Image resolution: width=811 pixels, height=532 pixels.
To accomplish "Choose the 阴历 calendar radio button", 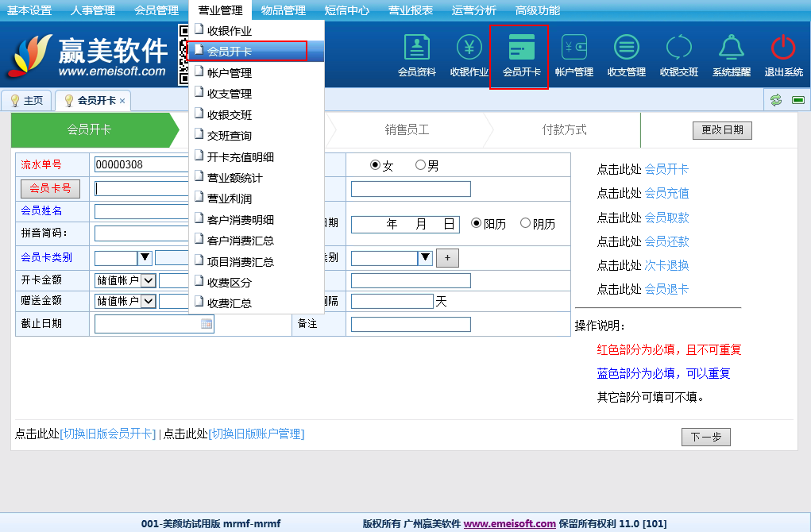I will coord(525,224).
